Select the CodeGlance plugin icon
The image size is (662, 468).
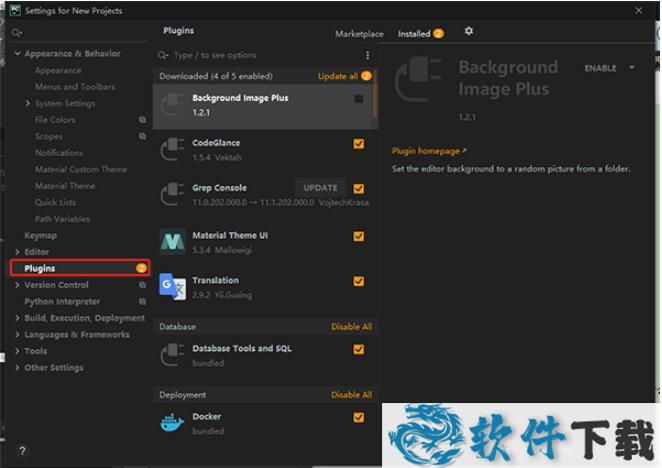pyautogui.click(x=173, y=149)
